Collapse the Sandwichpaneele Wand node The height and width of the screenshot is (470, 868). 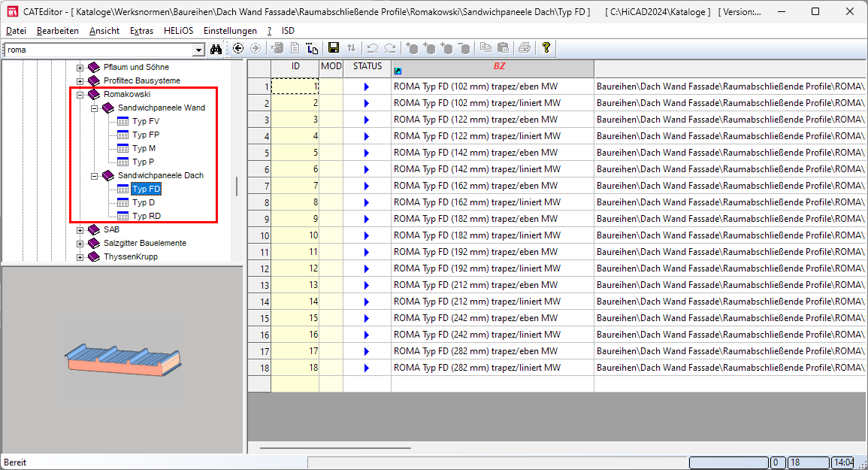[94, 108]
